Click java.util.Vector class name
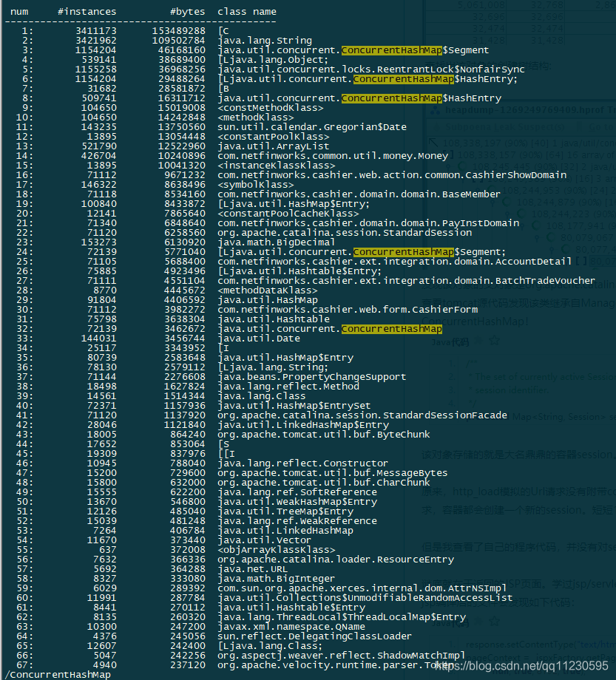Screen dimensions: 616x680 [264, 540]
